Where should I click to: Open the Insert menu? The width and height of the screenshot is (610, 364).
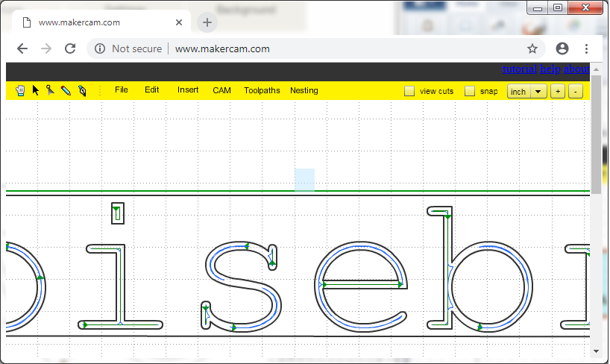coord(188,90)
